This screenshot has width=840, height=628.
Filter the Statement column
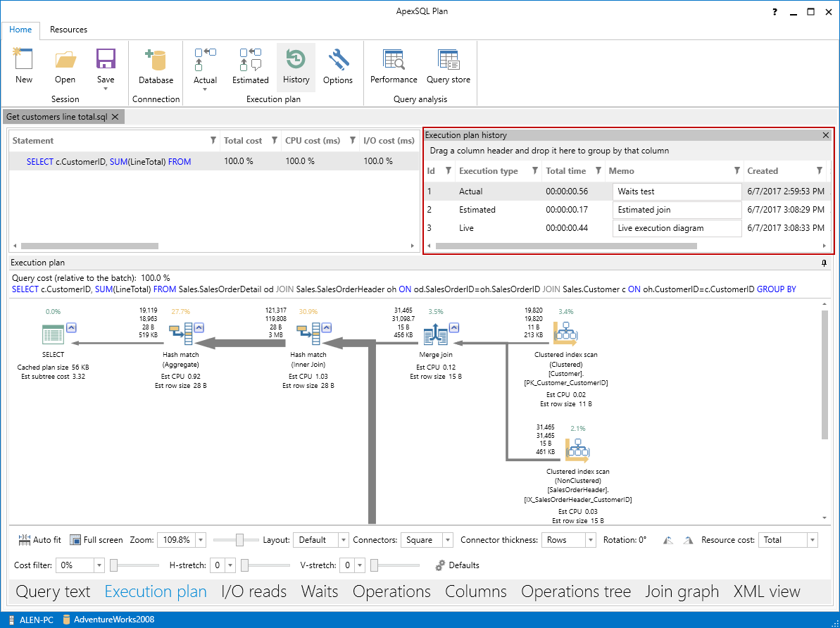pos(213,140)
